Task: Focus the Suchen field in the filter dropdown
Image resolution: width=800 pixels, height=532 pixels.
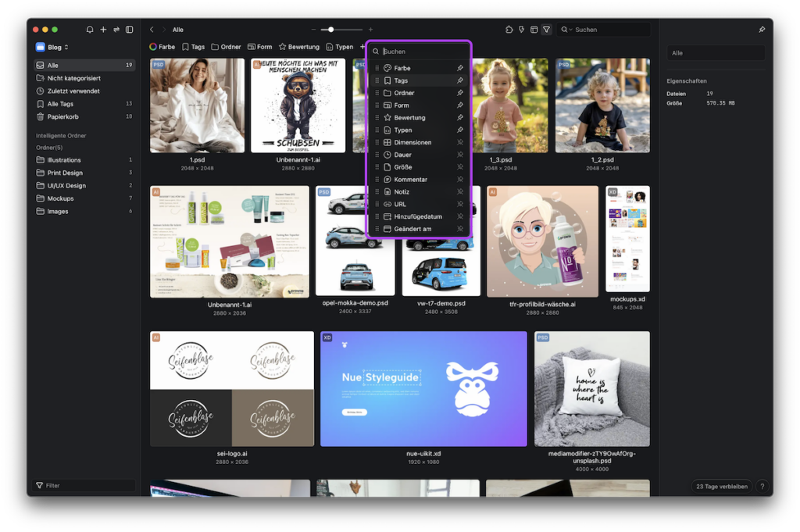Action: pyautogui.click(x=419, y=52)
